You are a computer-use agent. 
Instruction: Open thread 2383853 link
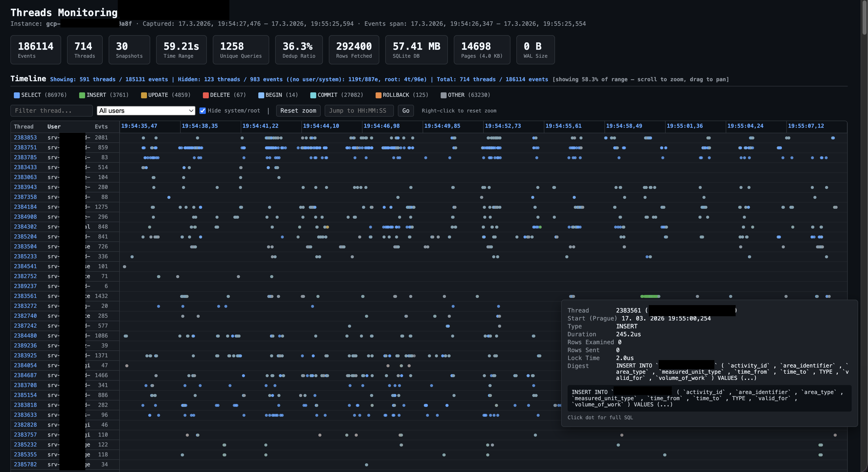click(25, 137)
